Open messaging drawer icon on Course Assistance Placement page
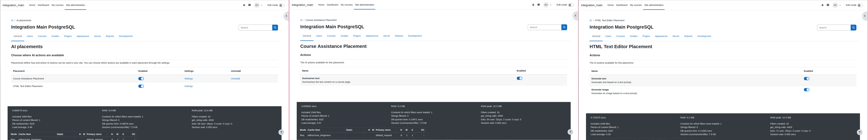The height and width of the screenshot is (140, 868). click(x=538, y=5)
